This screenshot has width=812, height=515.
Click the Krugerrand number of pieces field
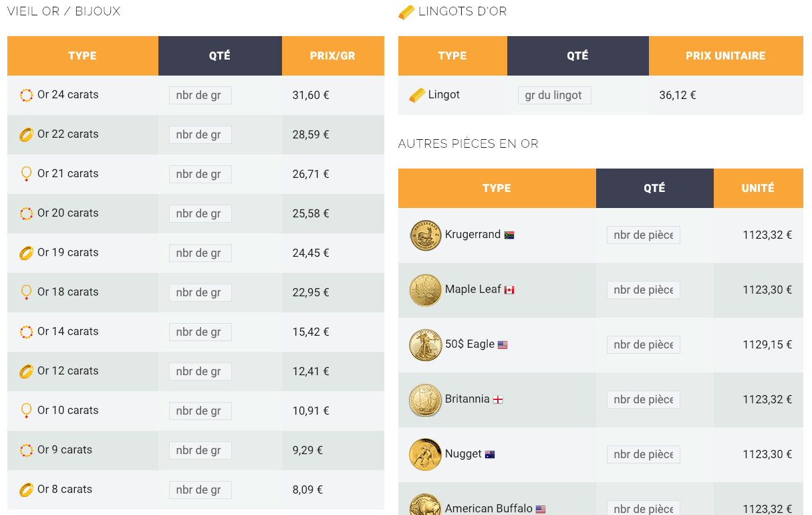pyautogui.click(x=643, y=235)
